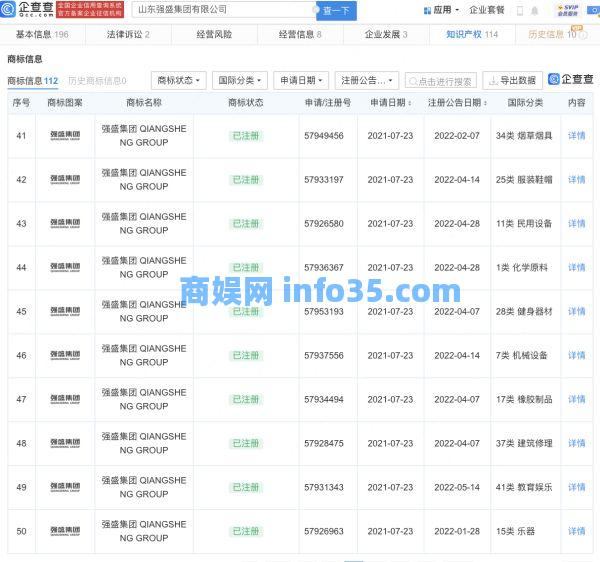Expand the 国际分类 filter dropdown
600x562 pixels.
tap(240, 80)
